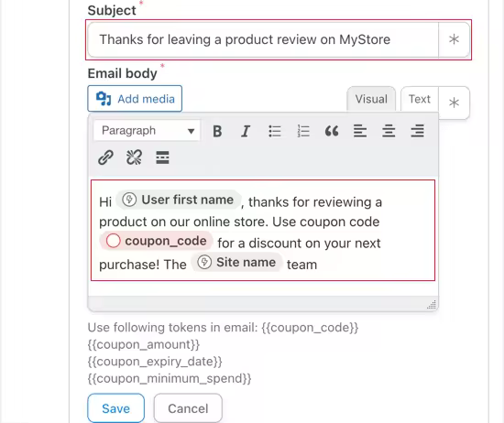Viewport: 504px width, 423px height.
Task: Insert a numbered list
Action: (303, 131)
